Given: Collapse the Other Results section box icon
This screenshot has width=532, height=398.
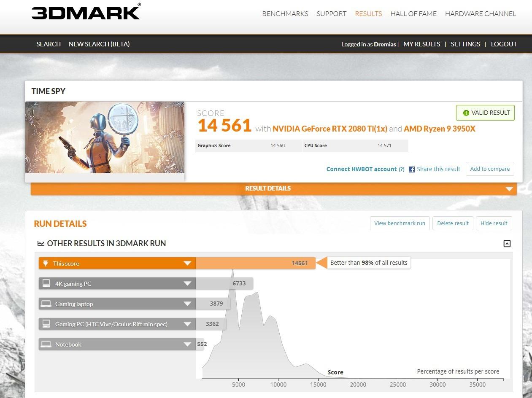Looking at the screenshot, I should (x=507, y=244).
